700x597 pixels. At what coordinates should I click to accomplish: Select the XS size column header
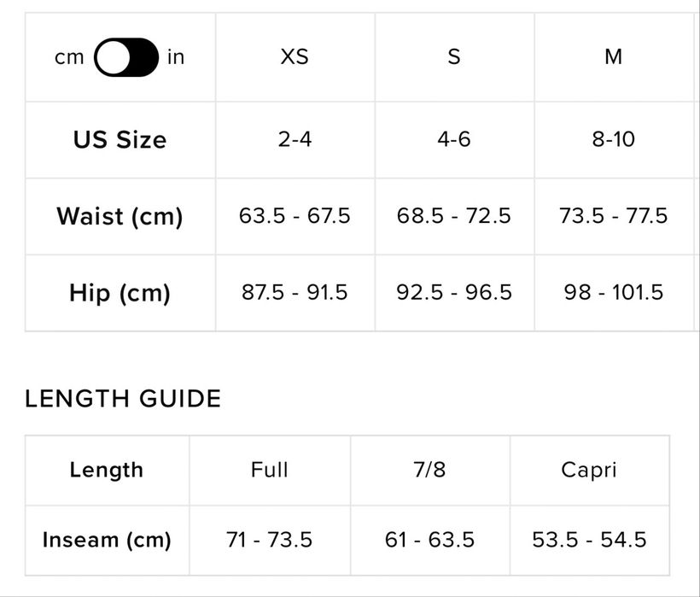(x=295, y=57)
